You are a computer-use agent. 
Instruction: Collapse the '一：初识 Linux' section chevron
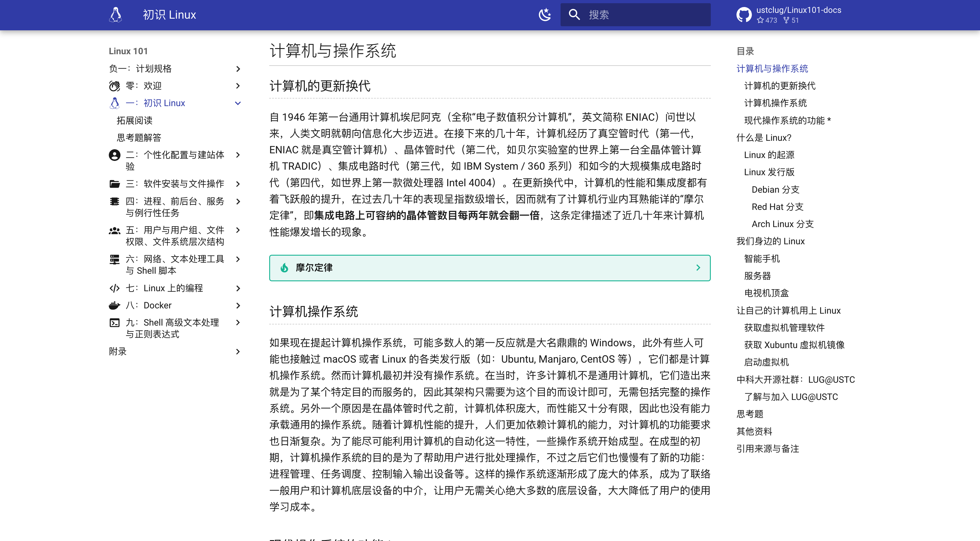click(x=239, y=103)
